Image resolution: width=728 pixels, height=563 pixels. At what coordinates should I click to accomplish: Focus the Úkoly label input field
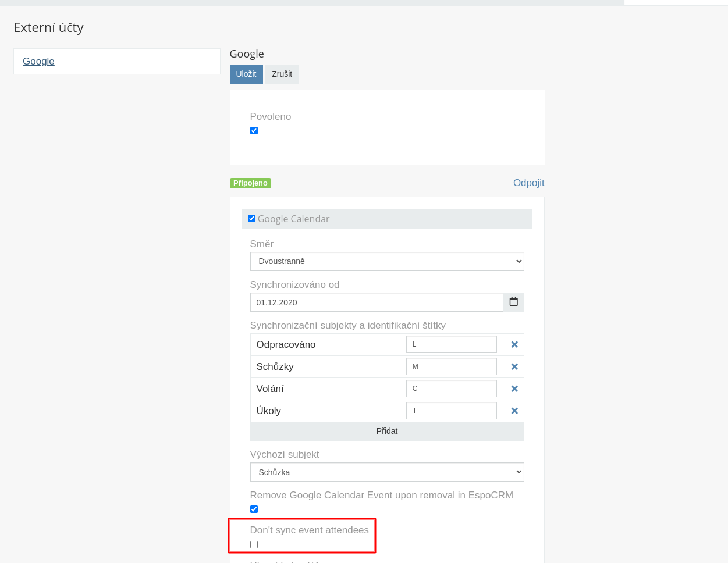pos(451,411)
